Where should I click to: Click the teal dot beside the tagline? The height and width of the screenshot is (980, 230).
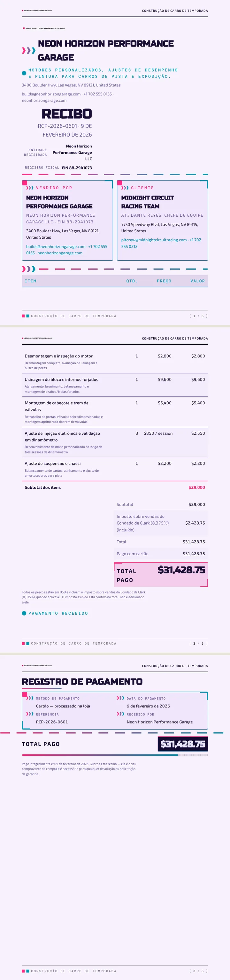[x=24, y=73]
